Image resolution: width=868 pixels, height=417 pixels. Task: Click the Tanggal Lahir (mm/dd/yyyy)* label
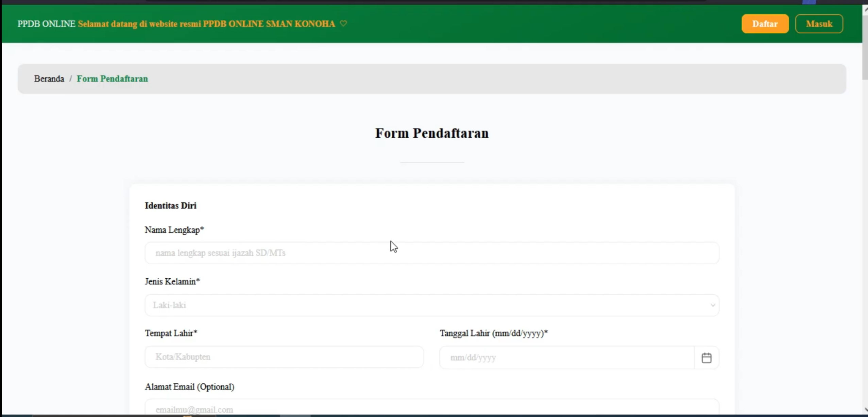point(494,333)
